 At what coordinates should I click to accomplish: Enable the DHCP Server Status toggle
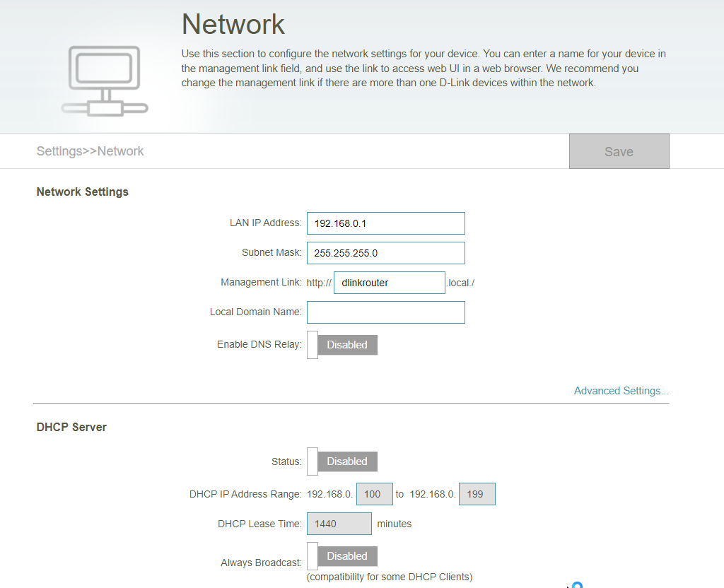pyautogui.click(x=342, y=461)
